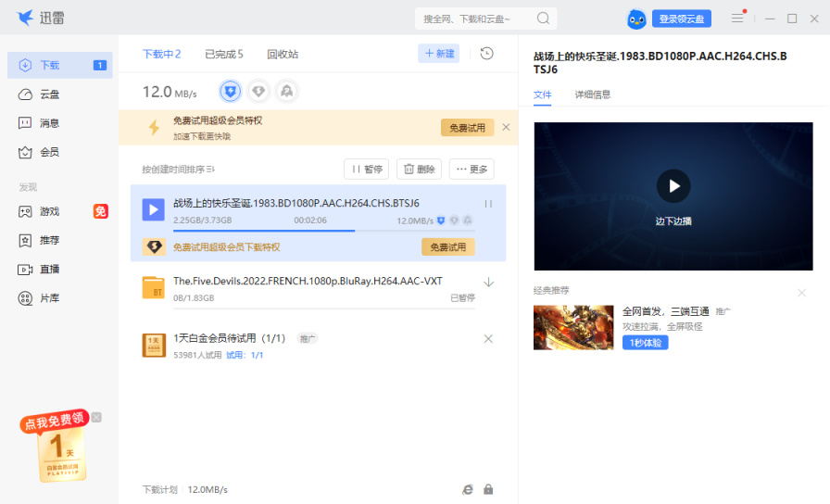830x504 pixels.
Task: Toggle the diamond VIP acceleration icon
Action: click(258, 92)
